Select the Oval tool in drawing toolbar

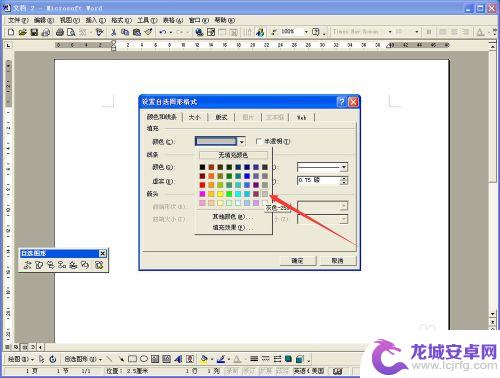pos(144,359)
